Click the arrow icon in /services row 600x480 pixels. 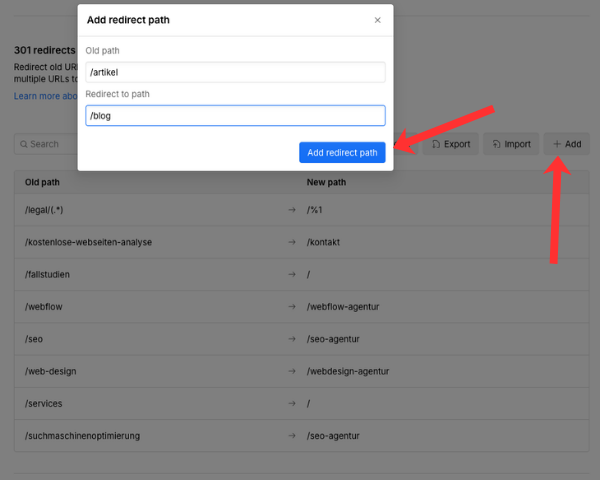tap(292, 403)
